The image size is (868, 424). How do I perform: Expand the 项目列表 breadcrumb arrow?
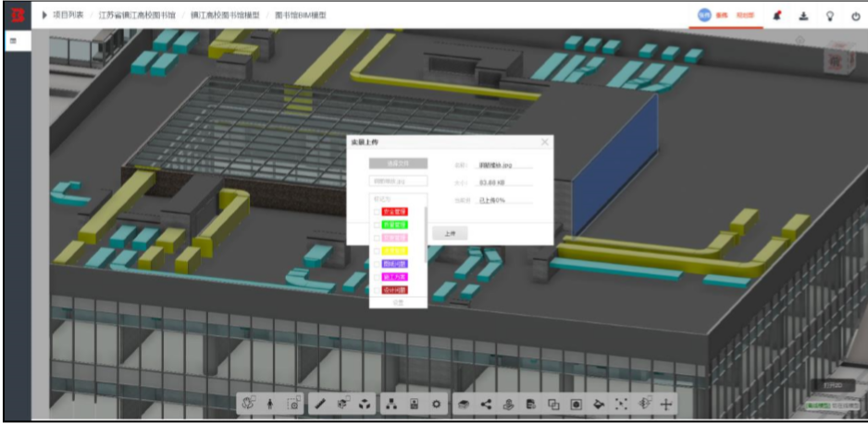tap(44, 16)
